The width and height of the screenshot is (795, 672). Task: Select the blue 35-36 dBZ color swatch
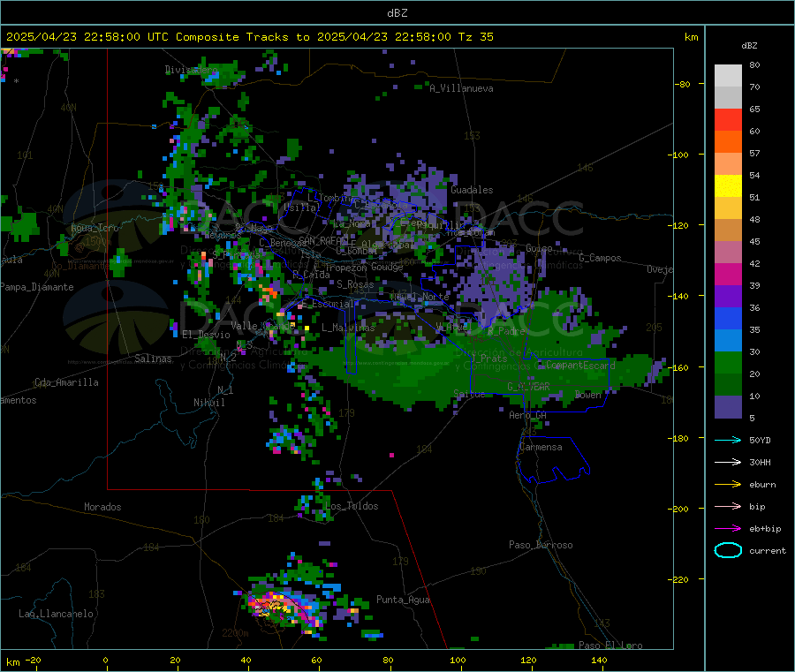(728, 318)
